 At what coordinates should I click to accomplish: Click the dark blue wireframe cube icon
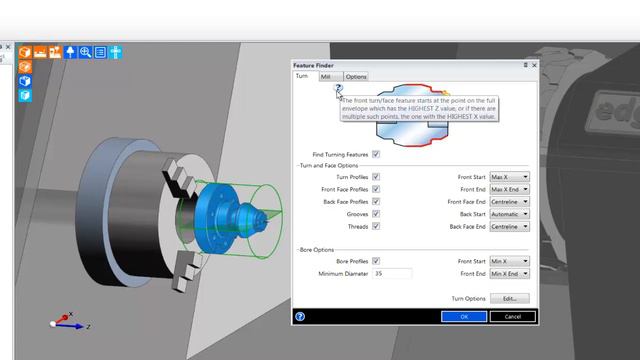pos(25,81)
